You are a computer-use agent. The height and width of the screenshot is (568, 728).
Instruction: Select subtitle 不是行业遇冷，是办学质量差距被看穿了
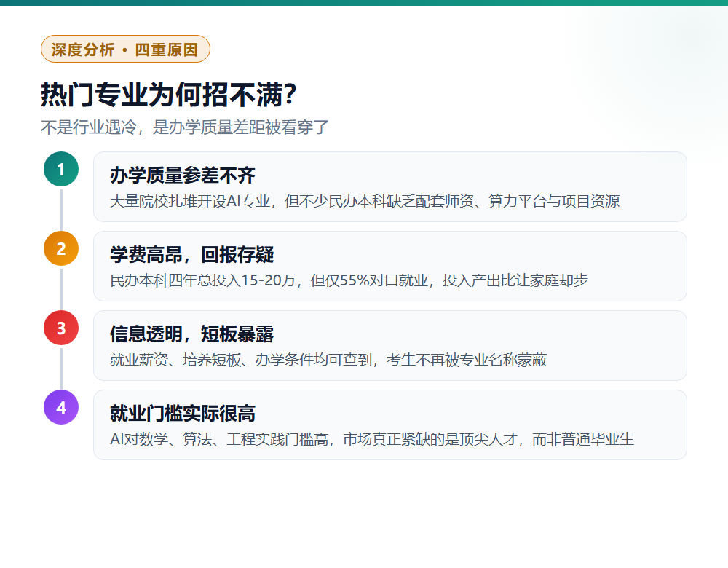184,127
